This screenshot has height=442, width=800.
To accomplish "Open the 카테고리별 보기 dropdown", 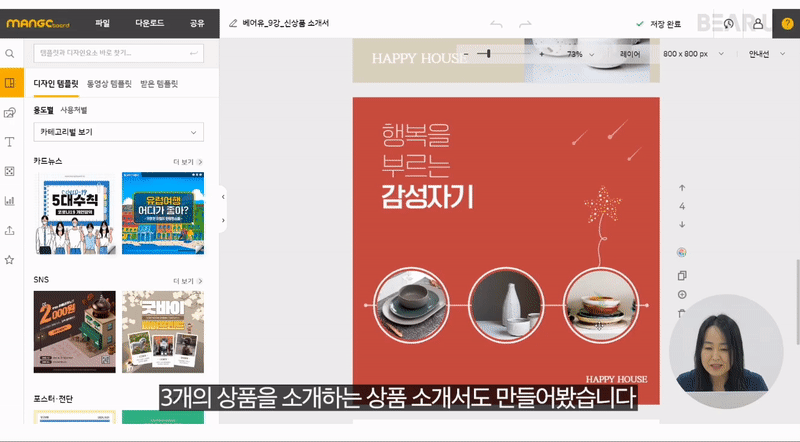I will [119, 132].
